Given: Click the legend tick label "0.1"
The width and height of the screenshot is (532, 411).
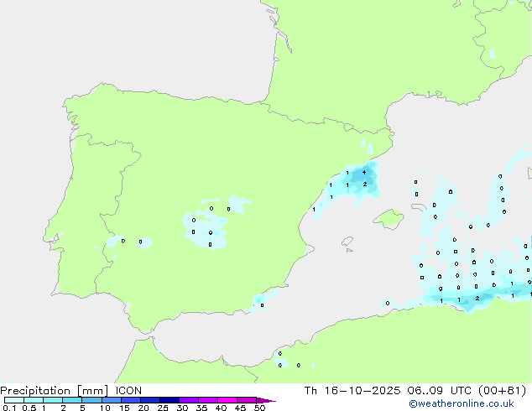Looking at the screenshot, I should coord(9,408).
